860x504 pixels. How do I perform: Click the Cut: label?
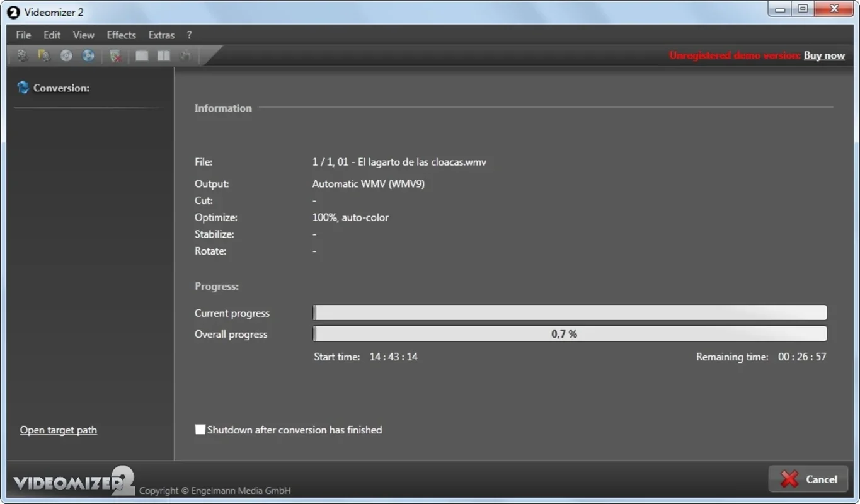coord(204,201)
